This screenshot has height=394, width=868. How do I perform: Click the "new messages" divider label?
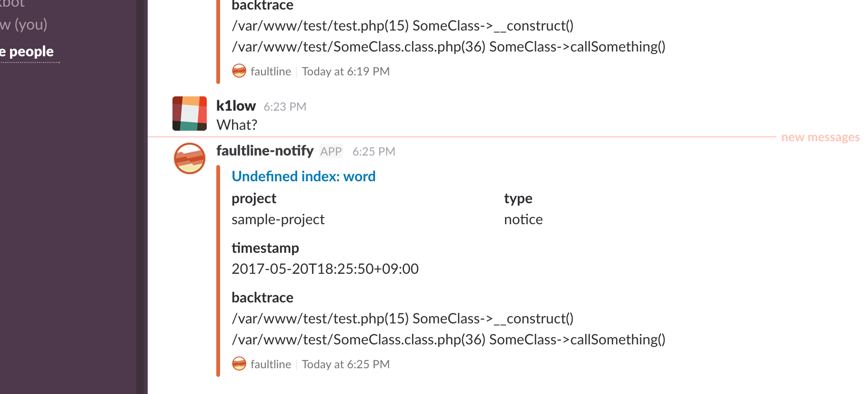pos(820,137)
